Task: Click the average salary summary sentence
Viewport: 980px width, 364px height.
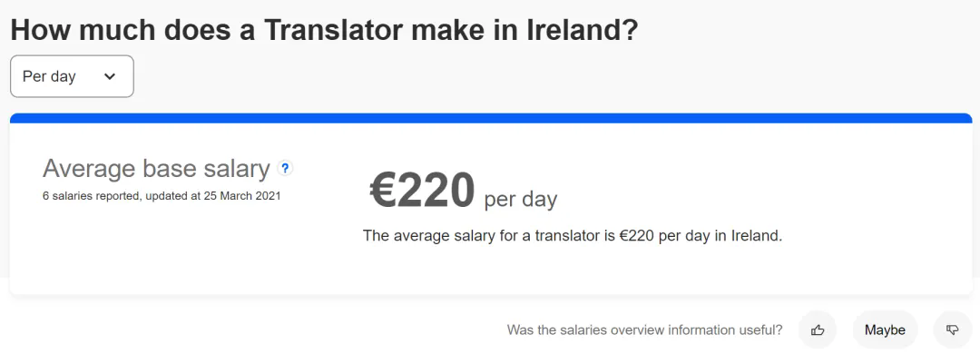Action: tap(572, 236)
